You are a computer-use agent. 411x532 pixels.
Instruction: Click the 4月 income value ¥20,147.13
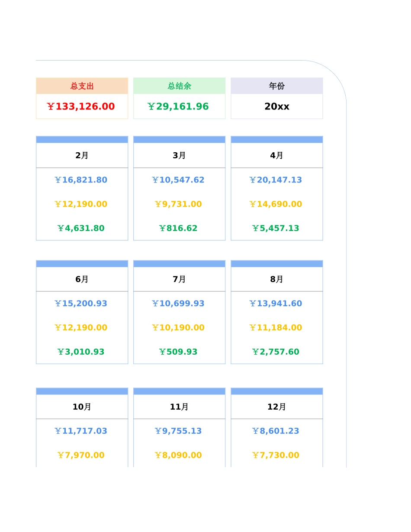pyautogui.click(x=276, y=180)
